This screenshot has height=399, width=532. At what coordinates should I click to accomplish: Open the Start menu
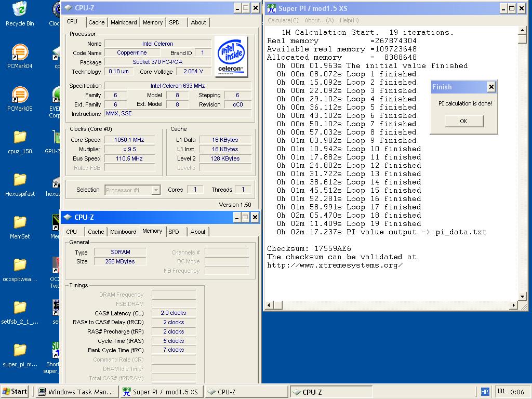[14, 392]
